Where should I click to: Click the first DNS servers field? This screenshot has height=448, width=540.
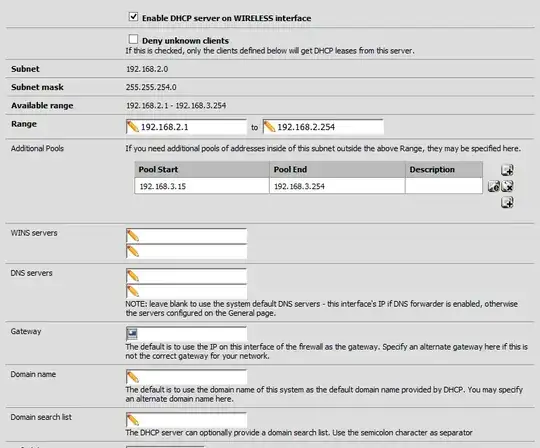click(186, 276)
